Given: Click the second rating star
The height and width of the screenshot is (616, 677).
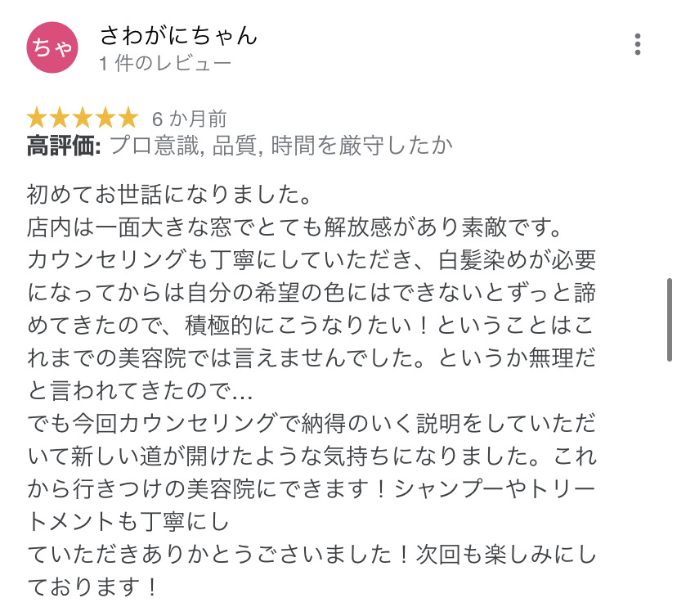Looking at the screenshot, I should 61,118.
